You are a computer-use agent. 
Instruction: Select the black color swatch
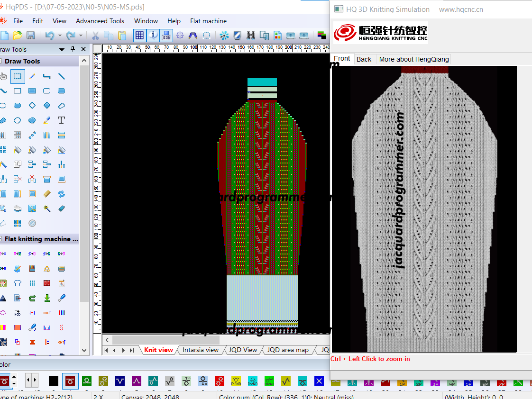[53, 381]
